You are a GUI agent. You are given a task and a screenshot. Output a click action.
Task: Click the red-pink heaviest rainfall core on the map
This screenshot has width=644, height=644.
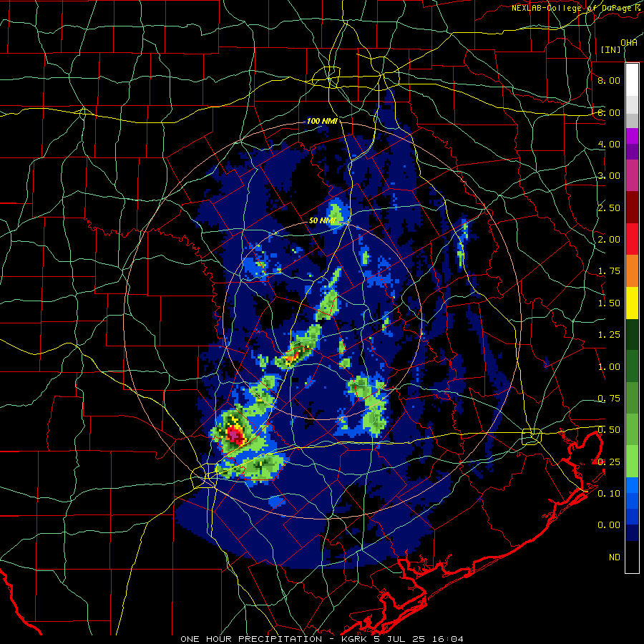235,435
